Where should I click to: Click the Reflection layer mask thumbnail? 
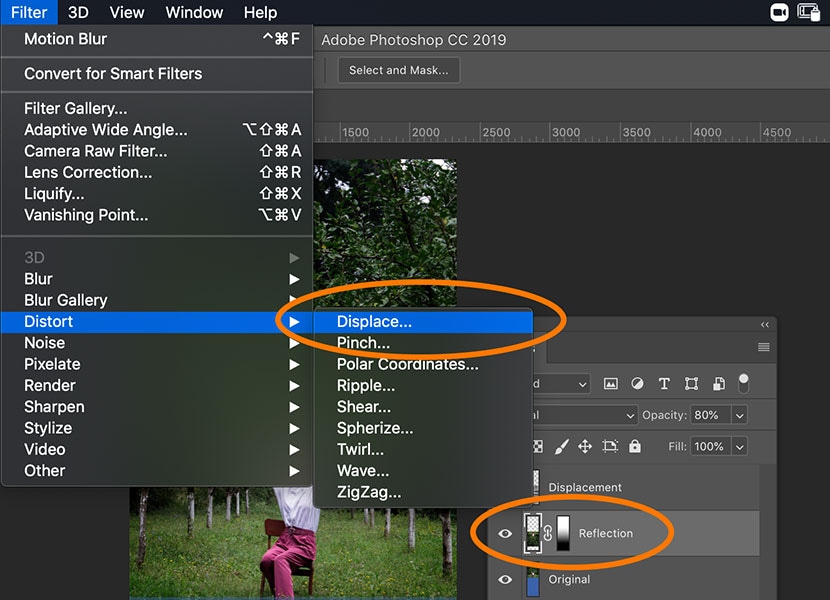563,533
